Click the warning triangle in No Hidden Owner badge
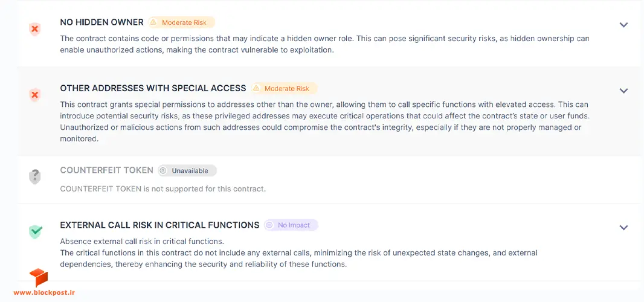Viewport: 644px width, 302px height. (153, 22)
